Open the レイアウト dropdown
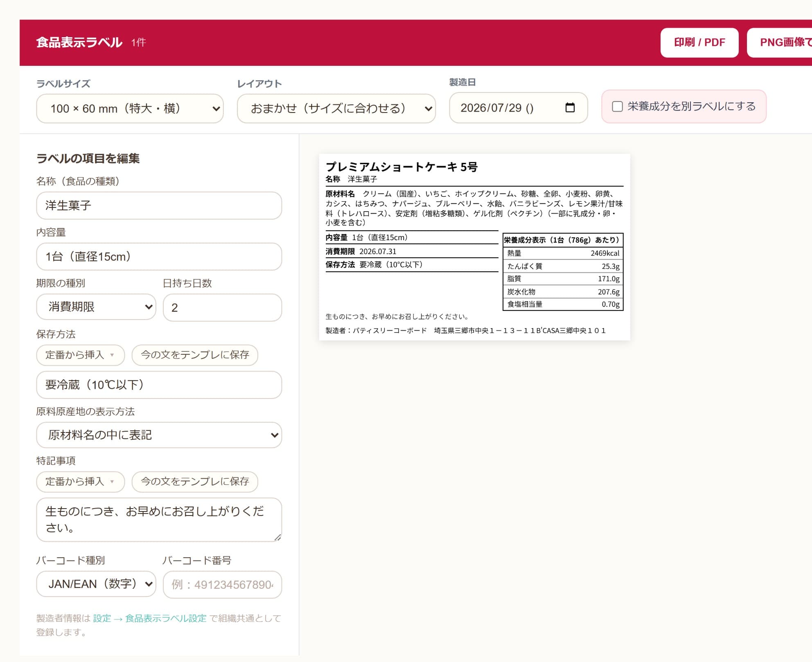812x662 pixels. [x=336, y=108]
